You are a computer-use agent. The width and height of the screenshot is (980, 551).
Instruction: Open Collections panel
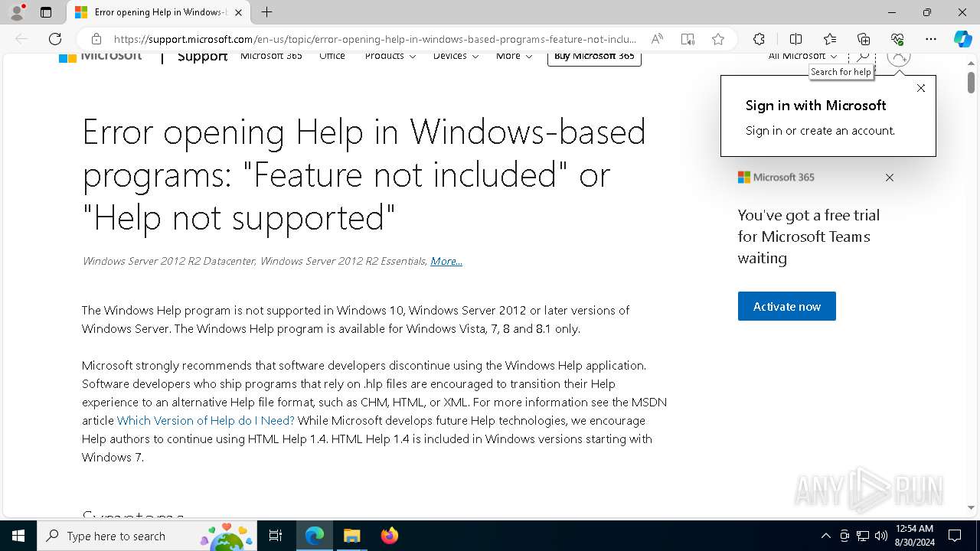[864, 39]
